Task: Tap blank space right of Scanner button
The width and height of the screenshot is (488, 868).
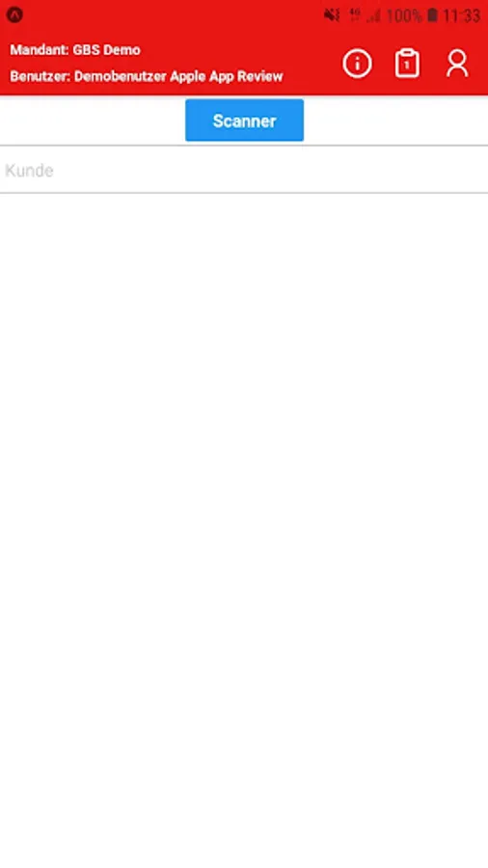Action: click(x=395, y=121)
